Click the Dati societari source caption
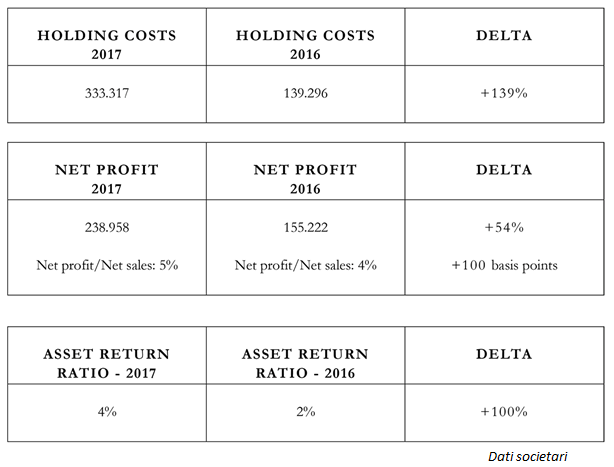Viewport: 614px width, 467px height. point(527,456)
